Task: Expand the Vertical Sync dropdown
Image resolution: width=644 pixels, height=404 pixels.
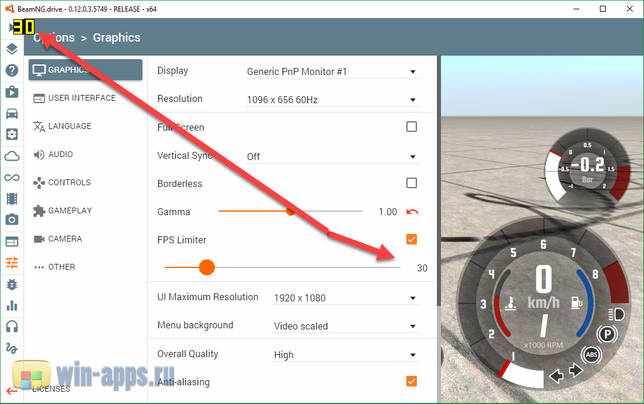Action: [x=332, y=156]
